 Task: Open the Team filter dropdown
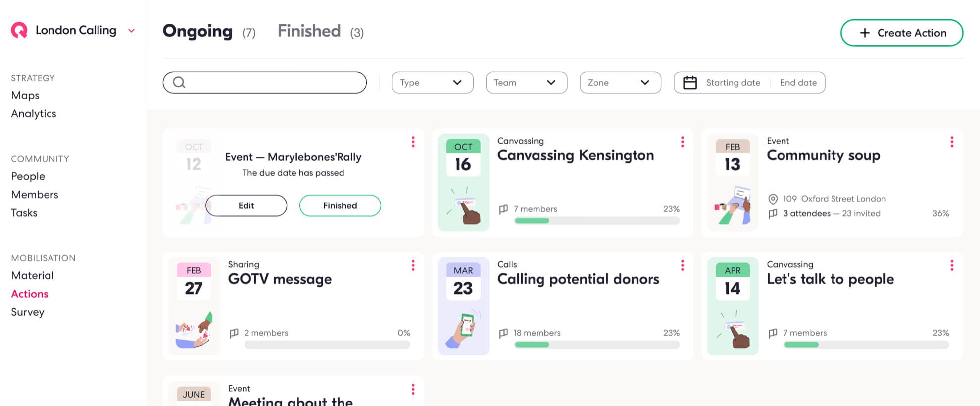[526, 82]
